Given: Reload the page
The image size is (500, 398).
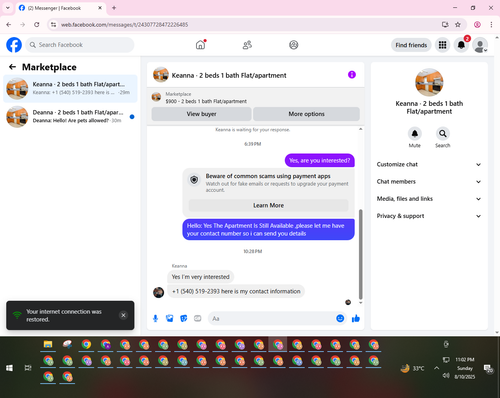Looking at the screenshot, I should click(37, 24).
